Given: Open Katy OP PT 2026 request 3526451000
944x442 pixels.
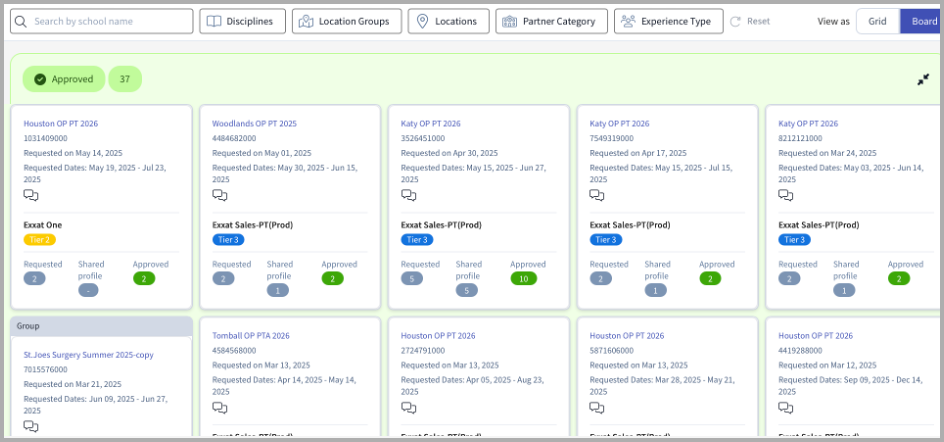Looking at the screenshot, I should click(x=430, y=123).
